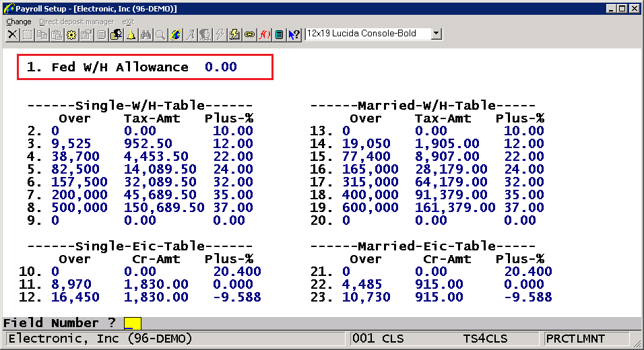Click the PRCTLMNT status bar entry
644x350 pixels.
coord(575,339)
